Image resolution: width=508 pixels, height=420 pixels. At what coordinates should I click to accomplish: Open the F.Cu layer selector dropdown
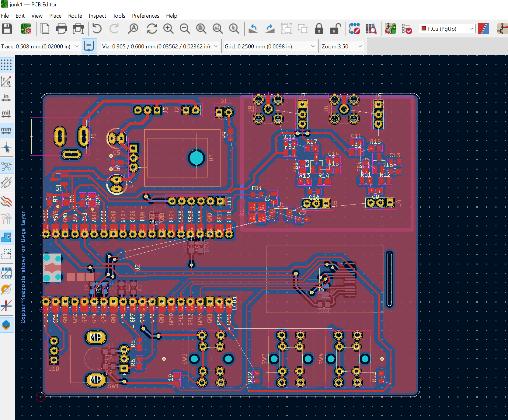pos(447,29)
